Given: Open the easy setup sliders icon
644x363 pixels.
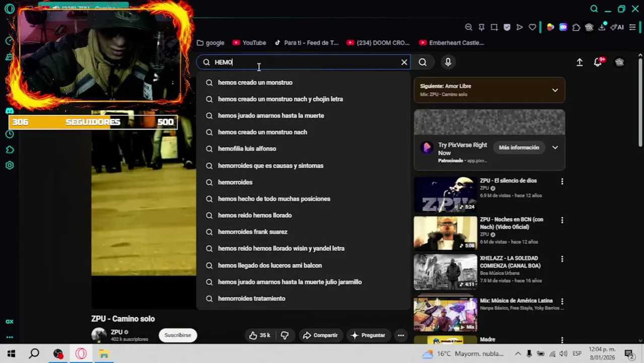Looking at the screenshot, I should 632,27.
